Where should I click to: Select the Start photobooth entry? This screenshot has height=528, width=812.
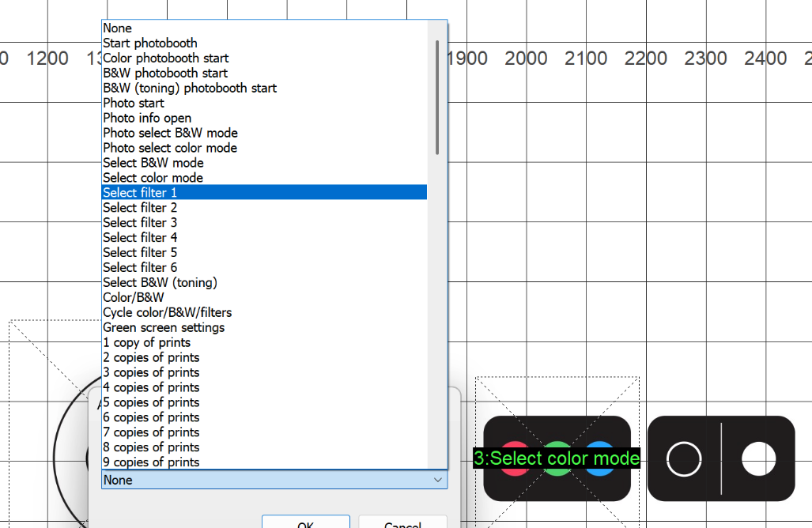pyautogui.click(x=149, y=43)
